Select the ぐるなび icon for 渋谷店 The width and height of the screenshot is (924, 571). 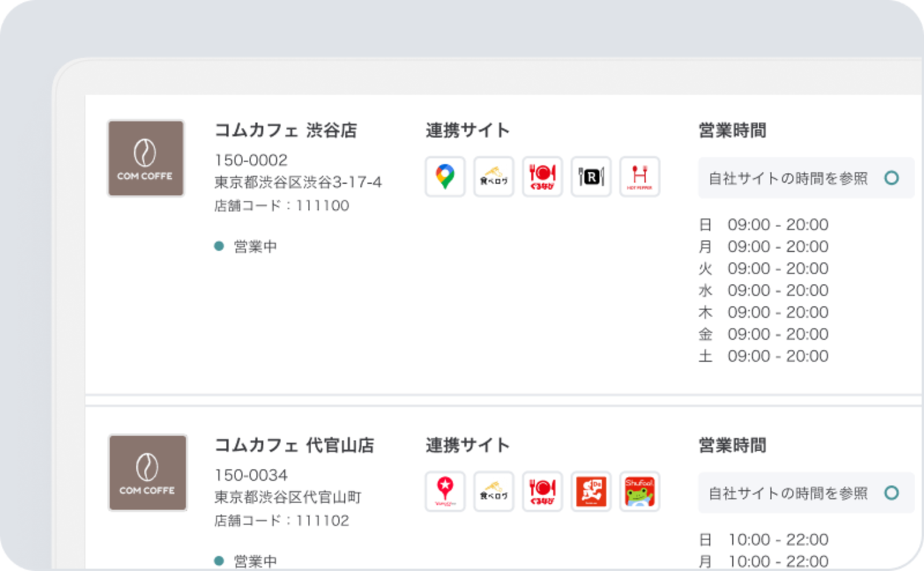(x=542, y=177)
